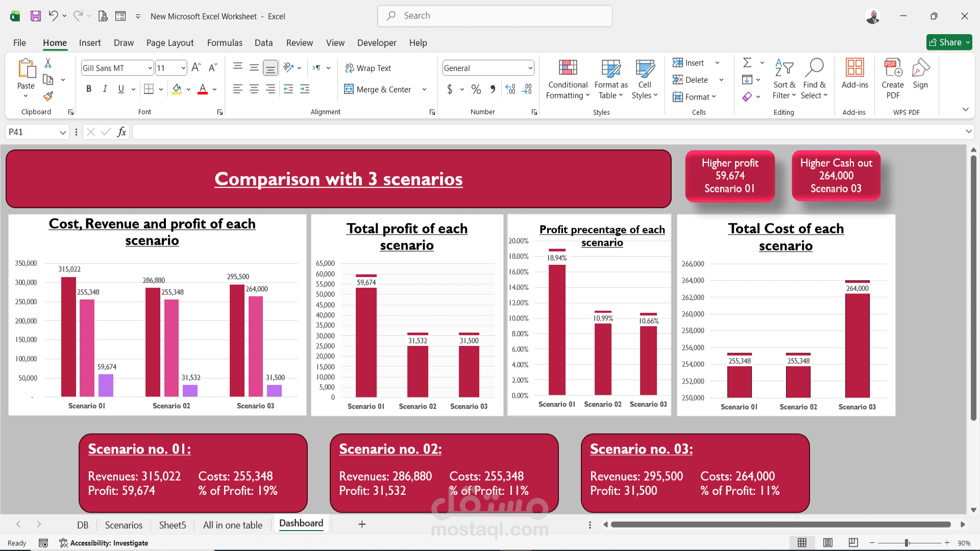Screen dimensions: 980x551
Task: Expand the Number Format dropdown showing General
Action: point(531,67)
